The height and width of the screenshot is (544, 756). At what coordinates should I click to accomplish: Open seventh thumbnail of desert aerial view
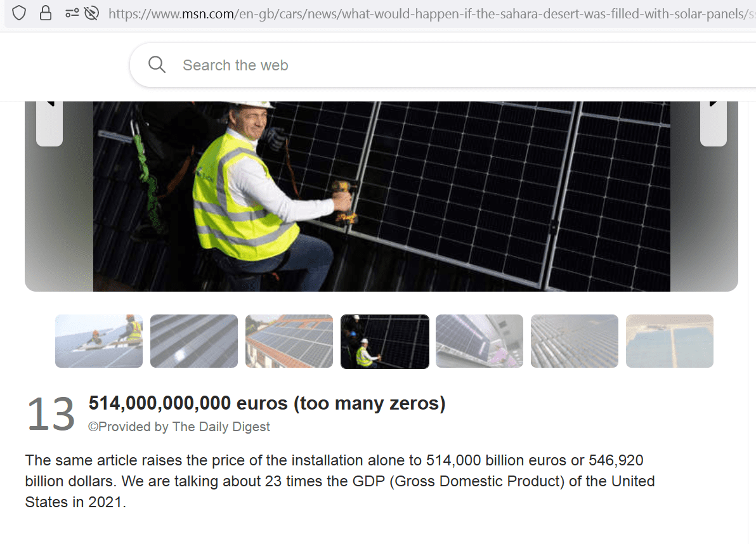pyautogui.click(x=669, y=341)
